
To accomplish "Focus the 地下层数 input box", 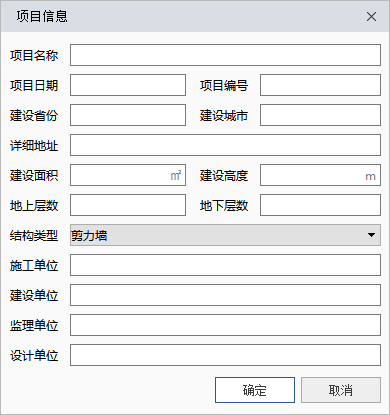I will (320, 205).
